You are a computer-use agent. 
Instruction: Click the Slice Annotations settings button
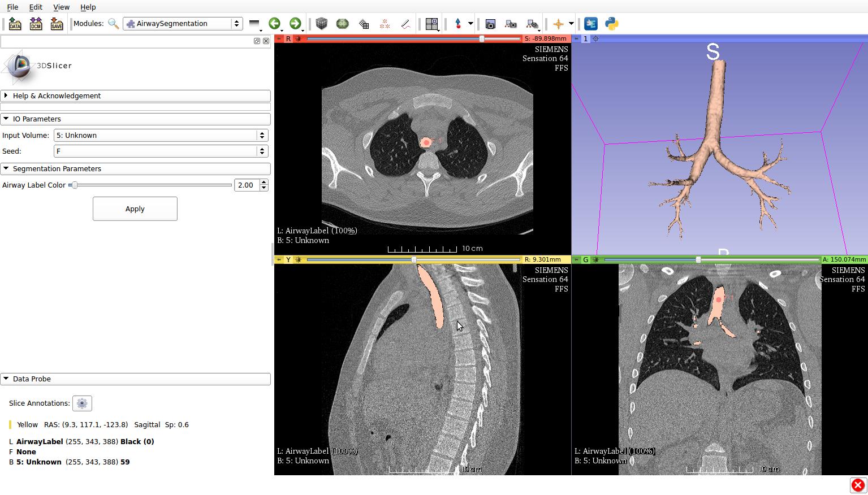coord(82,403)
